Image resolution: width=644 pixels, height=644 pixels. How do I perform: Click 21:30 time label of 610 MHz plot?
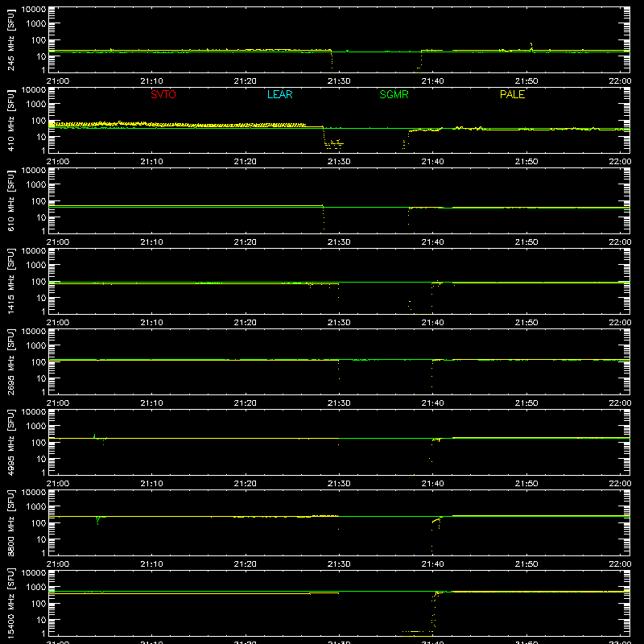[339, 242]
